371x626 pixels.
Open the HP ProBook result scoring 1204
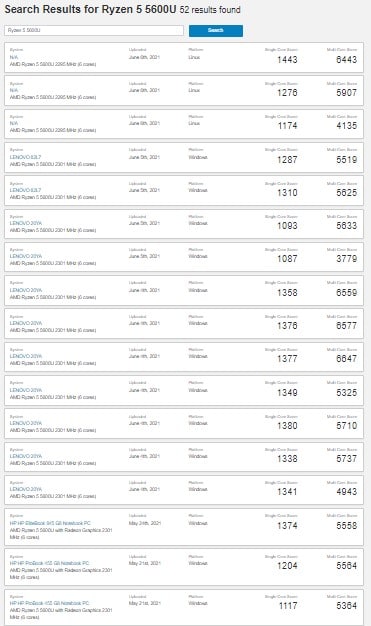click(x=50, y=563)
